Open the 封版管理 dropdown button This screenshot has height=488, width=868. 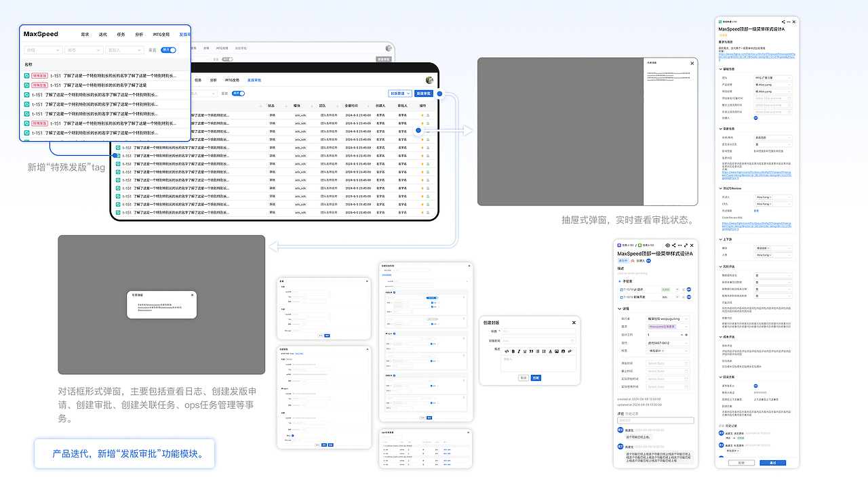[x=400, y=94]
